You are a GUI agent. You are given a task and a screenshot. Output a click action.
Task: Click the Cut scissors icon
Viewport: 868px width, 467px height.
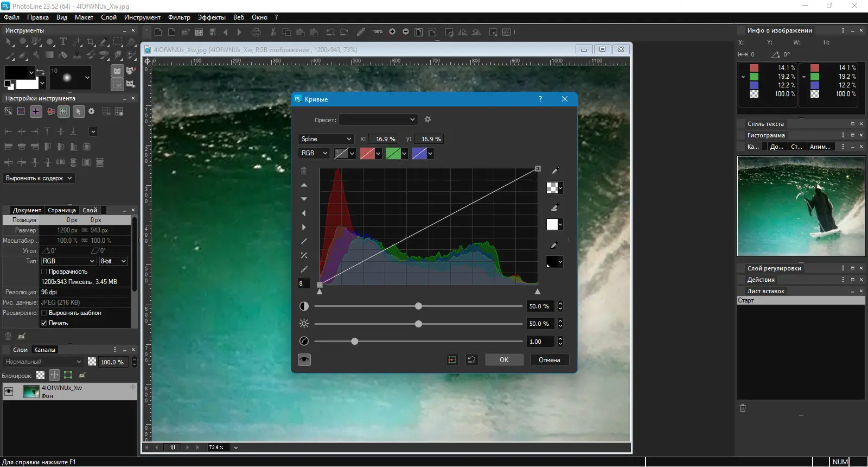click(x=273, y=32)
